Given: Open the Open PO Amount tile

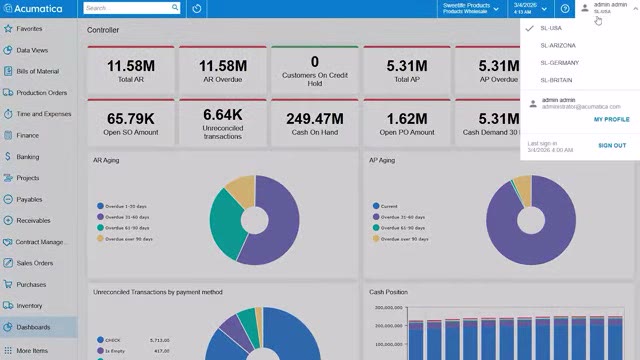Looking at the screenshot, I should 407,122.
